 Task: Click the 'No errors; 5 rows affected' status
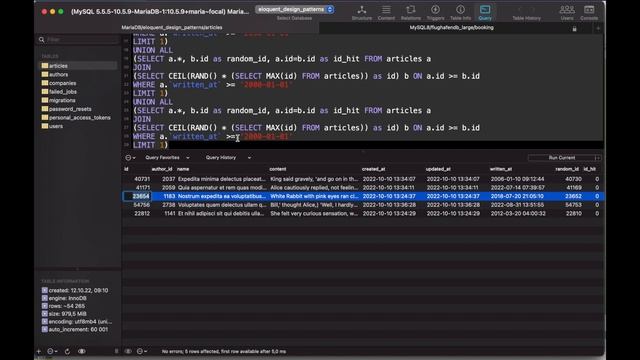click(224, 351)
